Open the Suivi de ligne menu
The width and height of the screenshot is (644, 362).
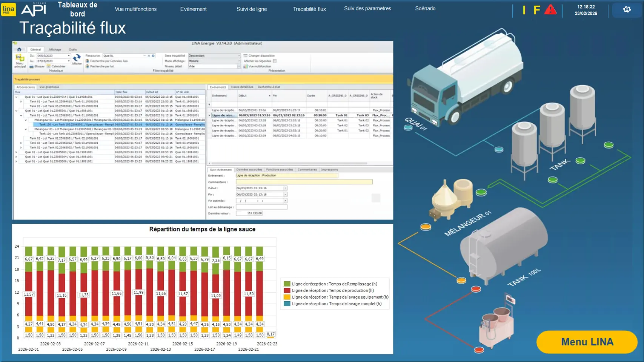point(251,9)
